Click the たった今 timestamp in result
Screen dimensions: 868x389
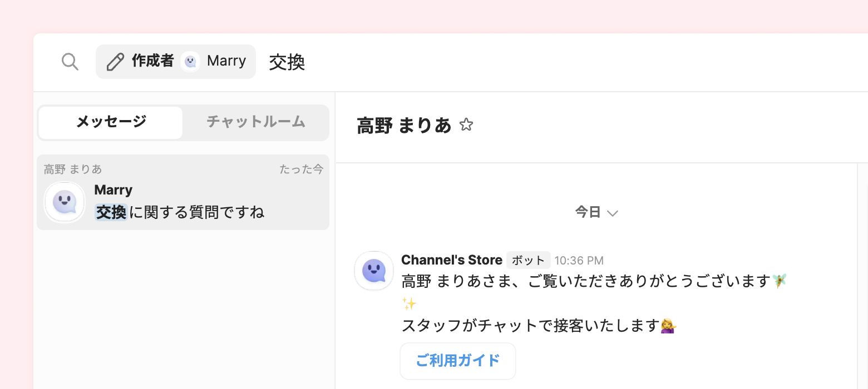pyautogui.click(x=301, y=169)
